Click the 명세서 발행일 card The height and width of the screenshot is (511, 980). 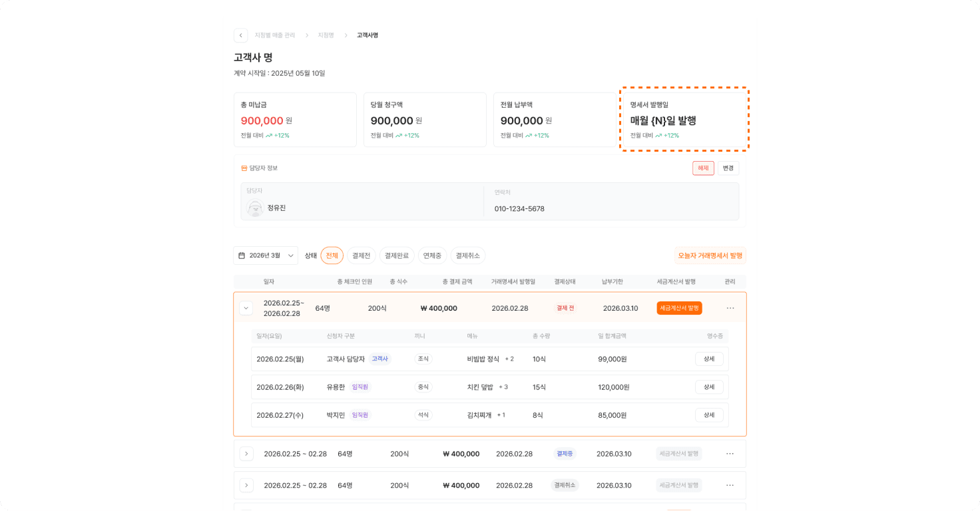click(x=684, y=120)
